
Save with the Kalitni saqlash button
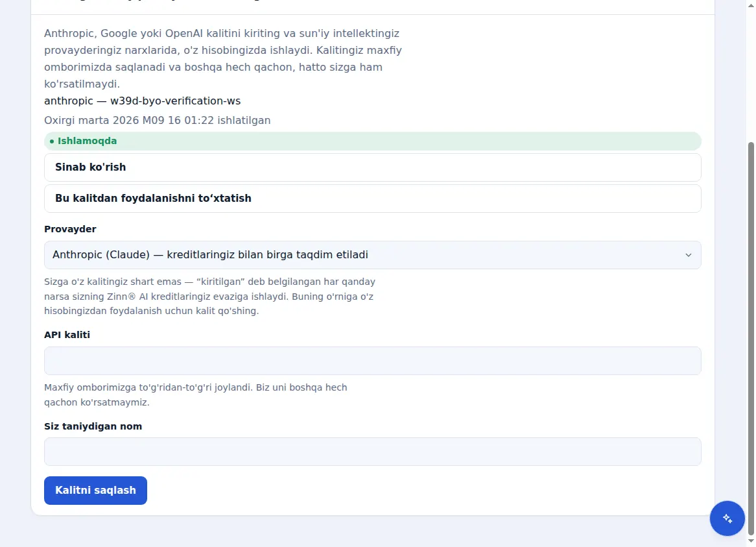(x=95, y=491)
